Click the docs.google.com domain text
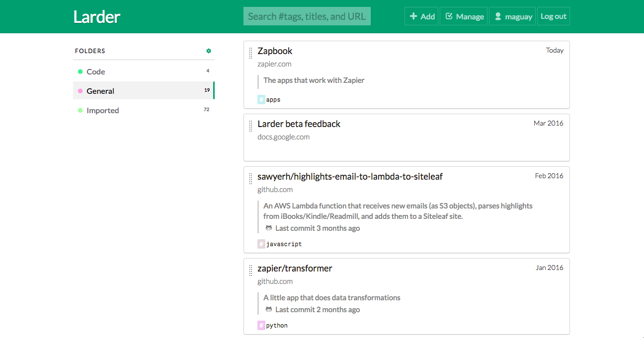644x338 pixels. (x=283, y=137)
